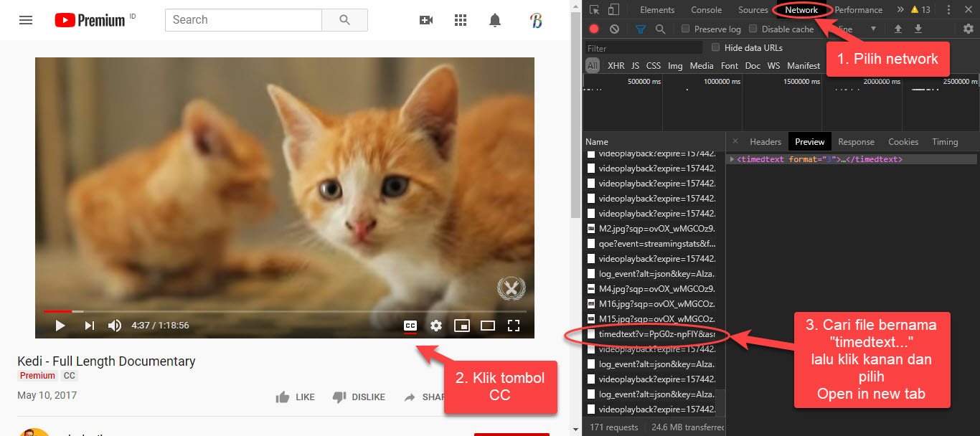Filter requests by Manifest
Screen dimensions: 980x436
tap(804, 65)
